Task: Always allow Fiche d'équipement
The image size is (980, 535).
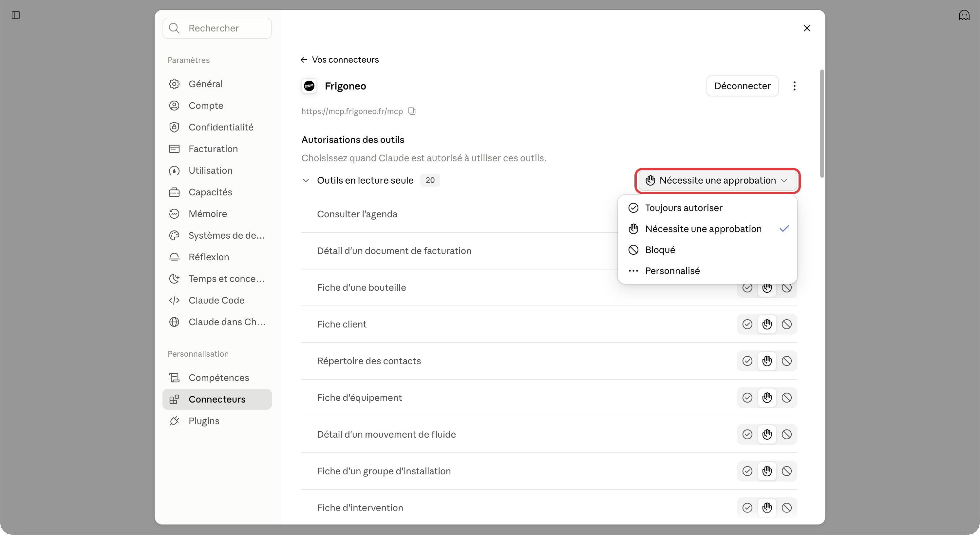Action: tap(747, 398)
